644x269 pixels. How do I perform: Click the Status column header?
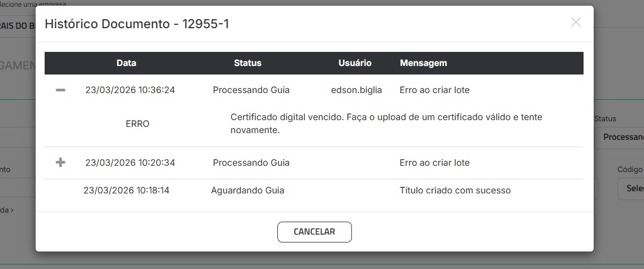247,63
